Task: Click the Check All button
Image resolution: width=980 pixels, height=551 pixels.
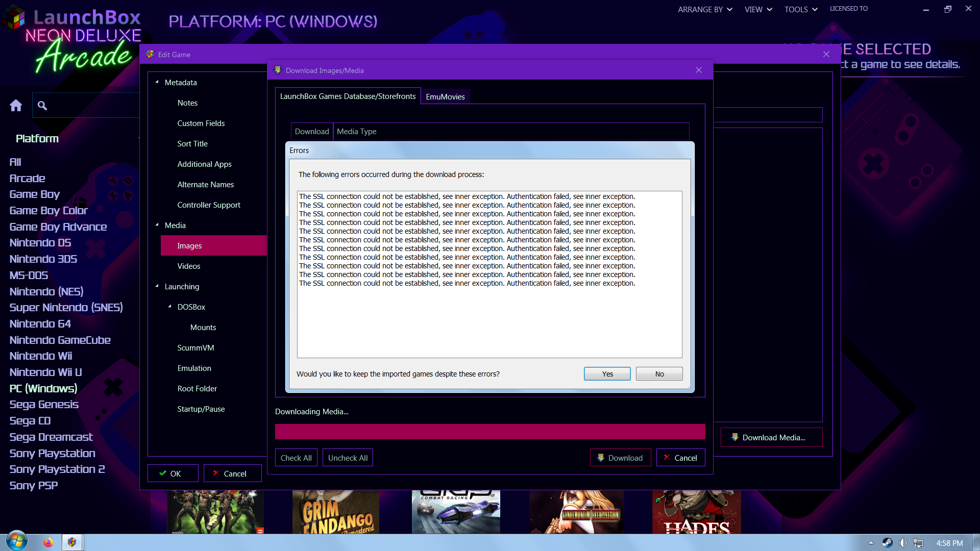Action: point(296,458)
